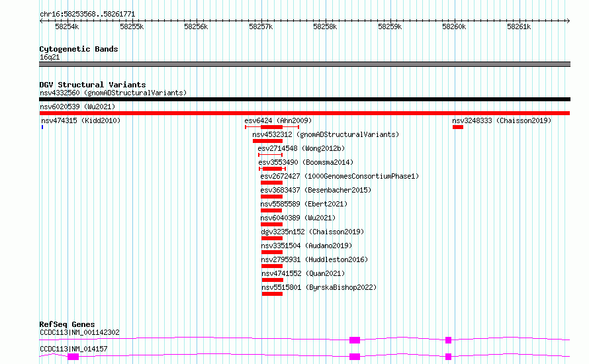Click the DGV Structural Variants track title
The height and width of the screenshot is (364, 589).
click(x=93, y=85)
